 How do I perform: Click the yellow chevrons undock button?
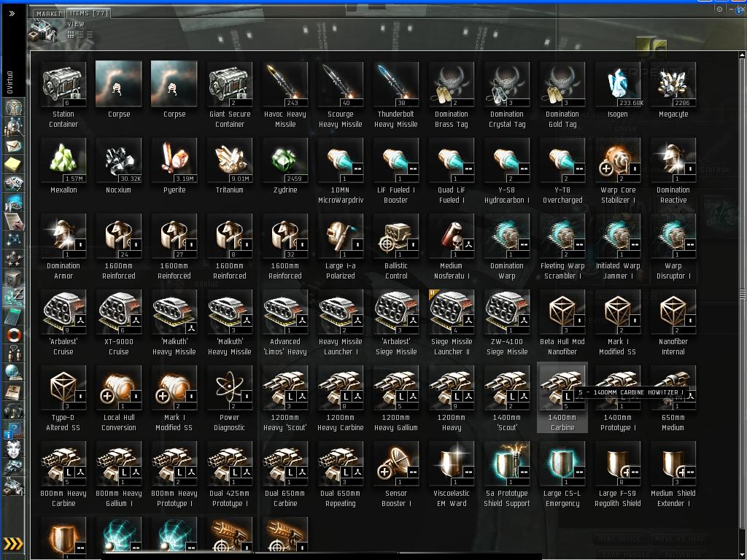point(13,543)
